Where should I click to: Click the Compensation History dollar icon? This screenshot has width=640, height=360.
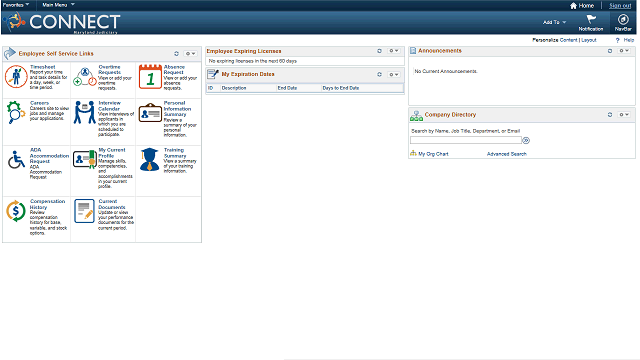coord(16,211)
